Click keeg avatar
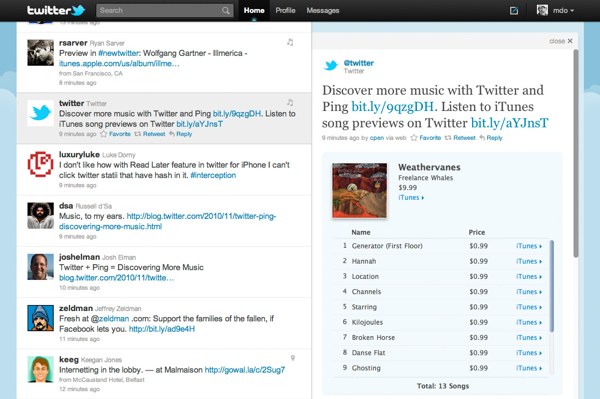This screenshot has width=600, height=399. [41, 370]
